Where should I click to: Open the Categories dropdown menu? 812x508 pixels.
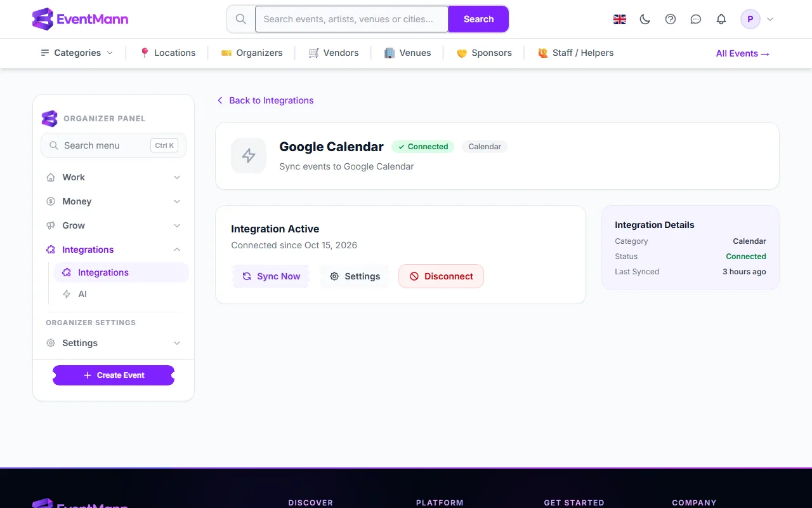pos(77,53)
